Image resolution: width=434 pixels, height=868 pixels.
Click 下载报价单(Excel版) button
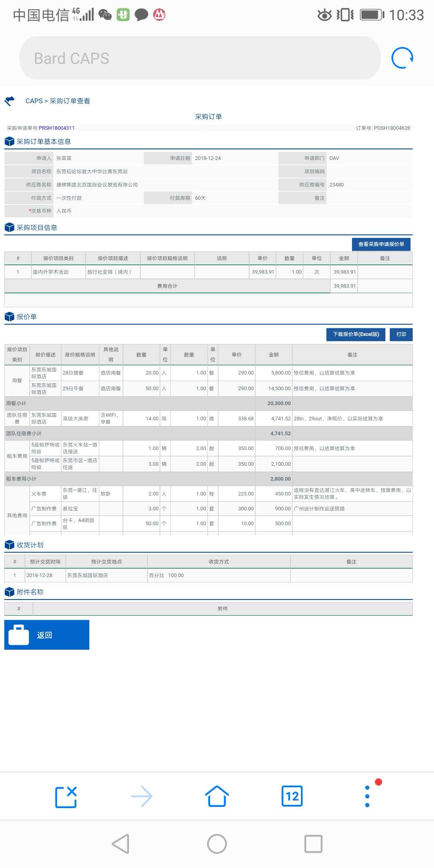(356, 334)
